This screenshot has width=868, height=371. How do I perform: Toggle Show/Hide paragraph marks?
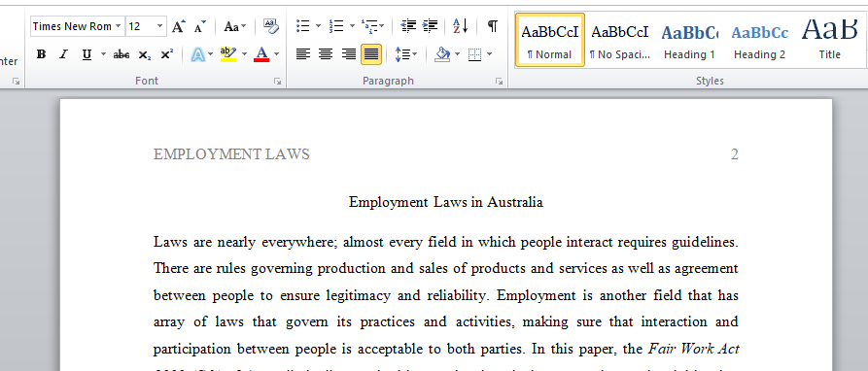point(492,26)
